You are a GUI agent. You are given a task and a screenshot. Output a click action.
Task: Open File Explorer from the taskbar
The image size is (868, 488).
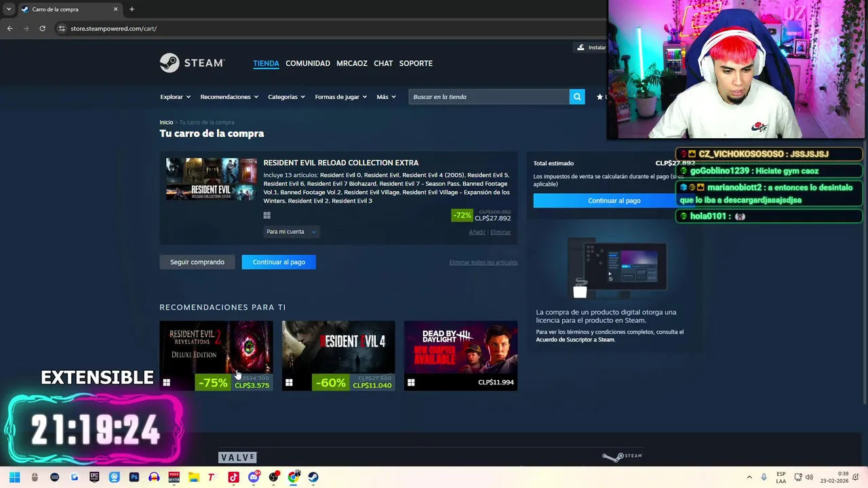[x=193, y=477]
